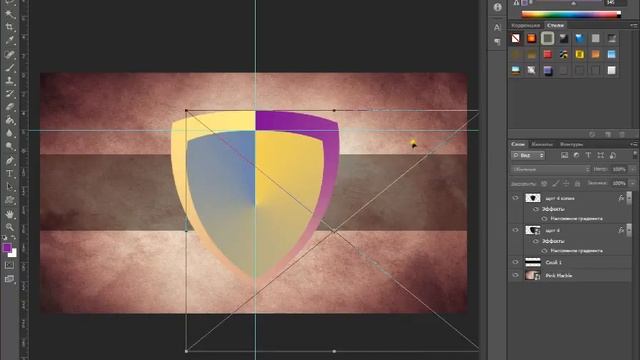Viewport: 640px width, 360px height.
Task: Select the History Brush tool
Action: [10, 94]
